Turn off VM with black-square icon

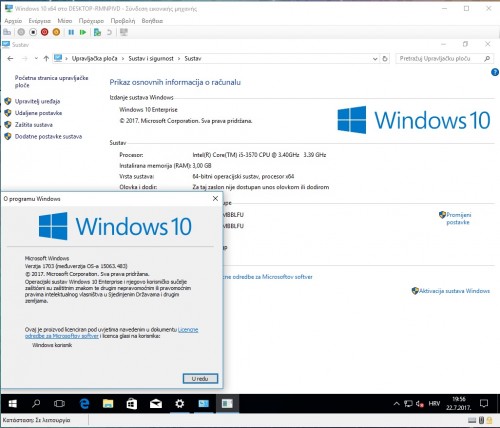click(x=33, y=32)
